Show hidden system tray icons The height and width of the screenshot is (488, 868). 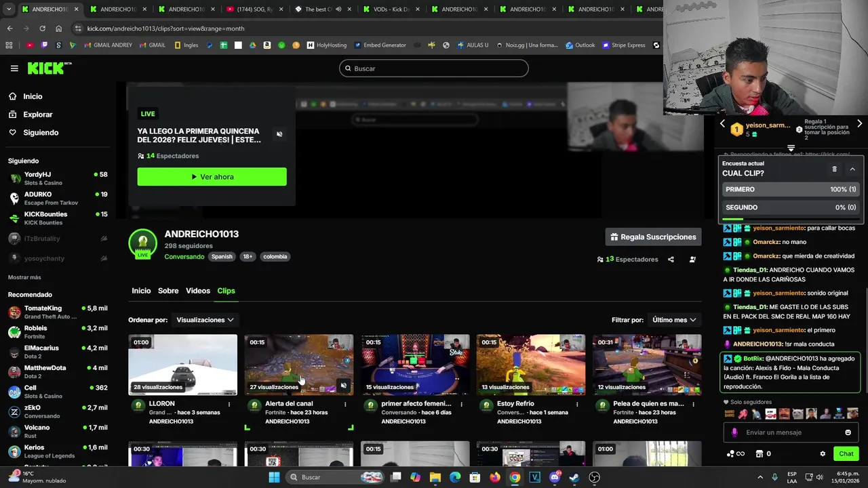[x=761, y=477]
